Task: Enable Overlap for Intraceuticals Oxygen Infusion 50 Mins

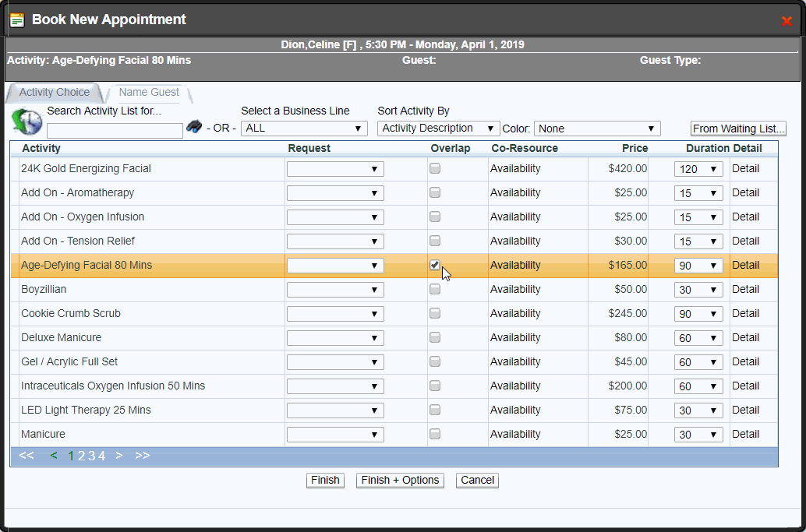Action: pos(435,386)
